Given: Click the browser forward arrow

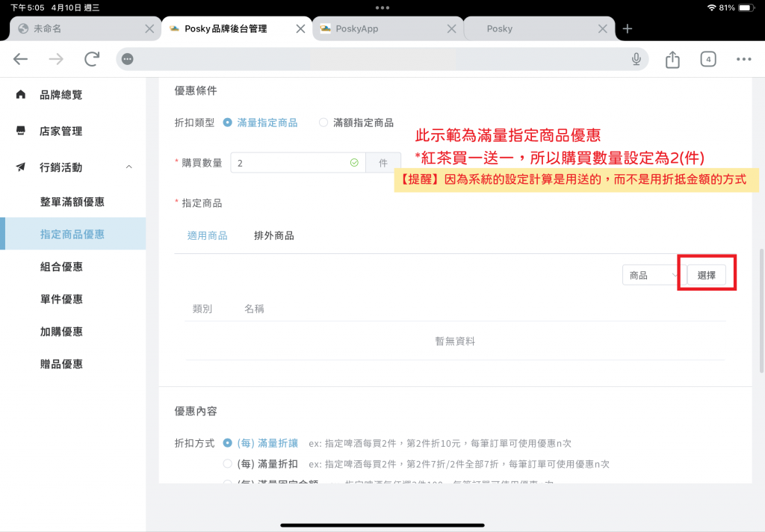Looking at the screenshot, I should (56, 59).
